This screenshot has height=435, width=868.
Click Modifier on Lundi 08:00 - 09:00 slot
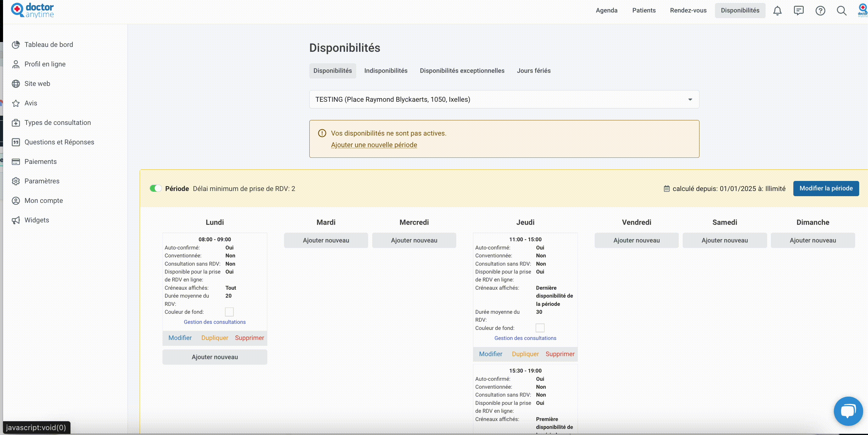pos(180,338)
